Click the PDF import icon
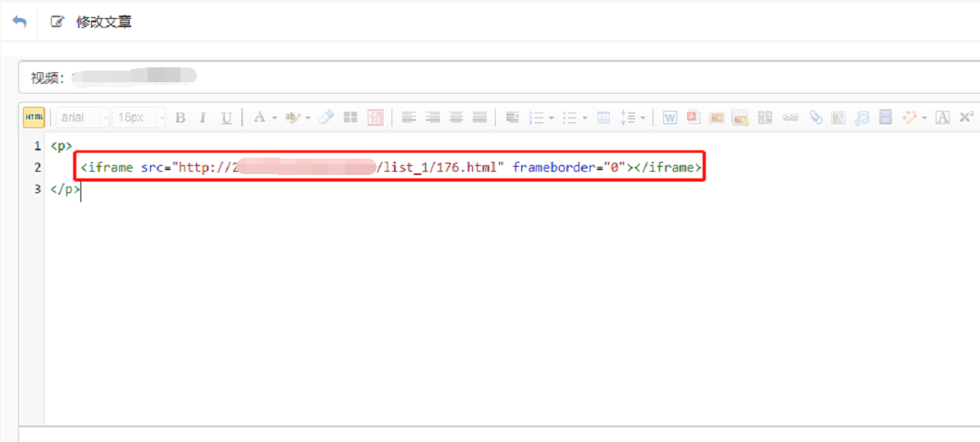The width and height of the screenshot is (980, 442). click(693, 117)
